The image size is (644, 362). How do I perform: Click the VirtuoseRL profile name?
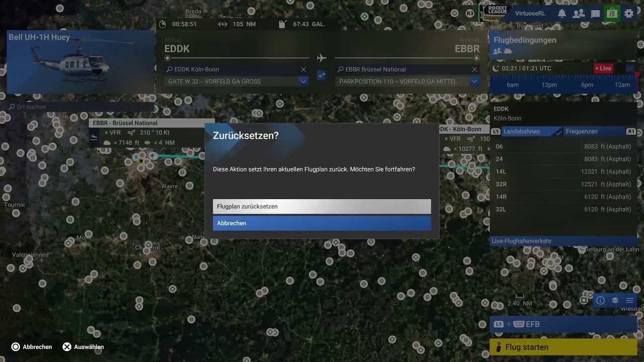click(x=530, y=14)
